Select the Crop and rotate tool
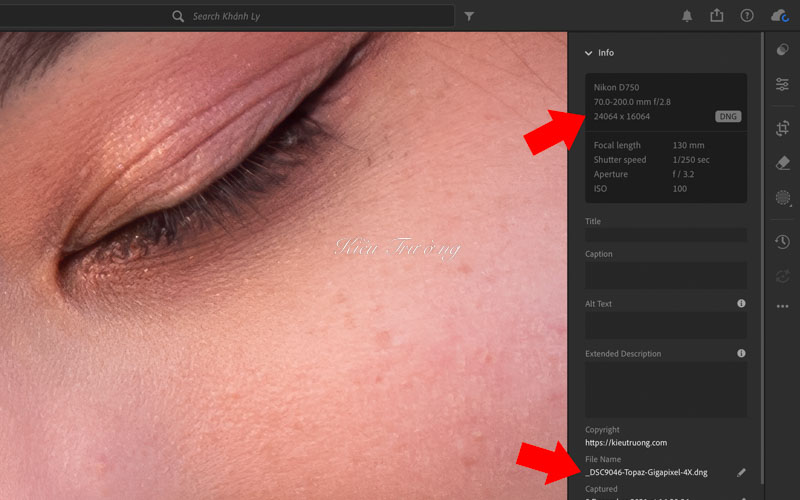Screen dimensions: 800x500 (783, 128)
